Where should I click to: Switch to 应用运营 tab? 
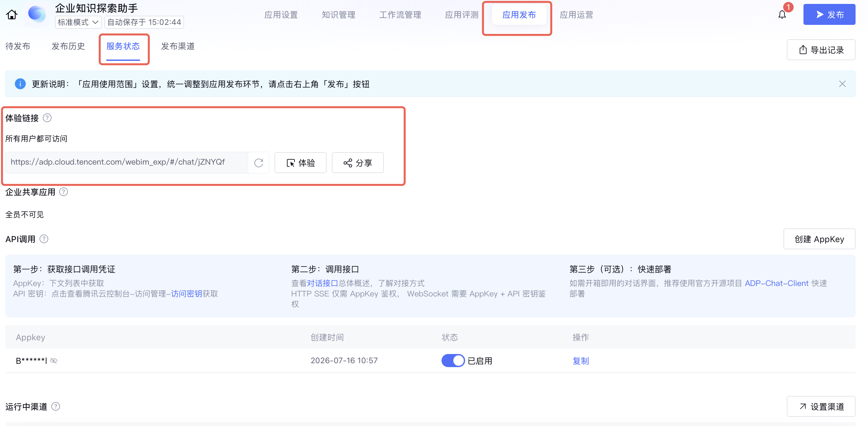576,15
